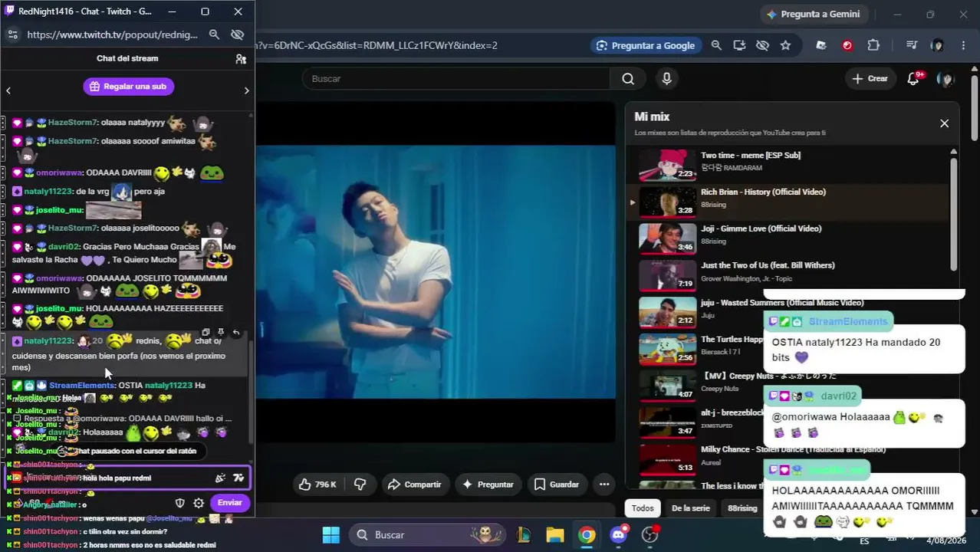Image resolution: width=980 pixels, height=552 pixels.
Task: Open Guardar to save video to playlist
Action: tap(556, 485)
